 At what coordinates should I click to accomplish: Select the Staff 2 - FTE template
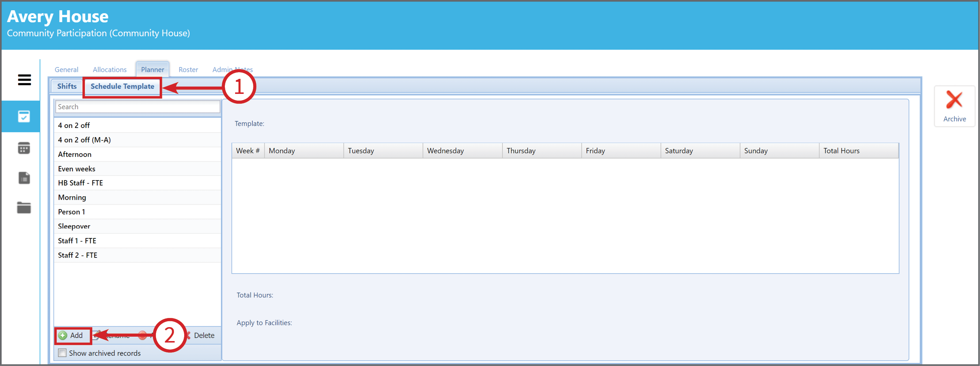[x=138, y=255]
